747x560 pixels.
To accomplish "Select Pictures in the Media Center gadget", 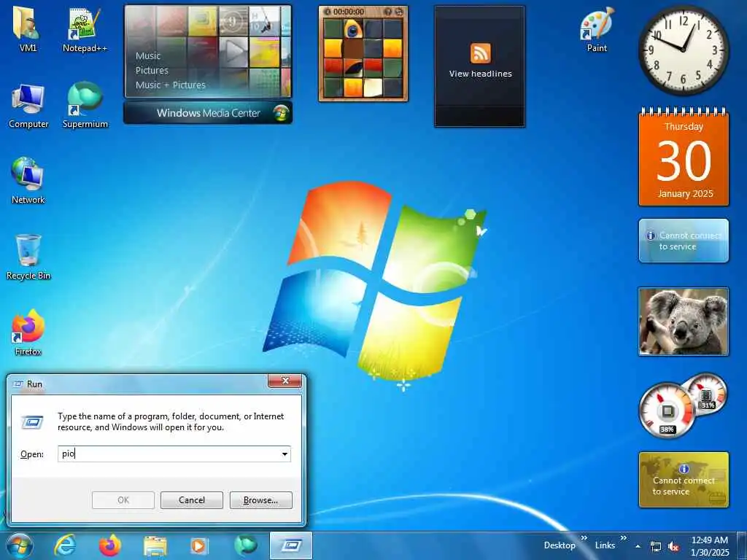I will click(152, 71).
